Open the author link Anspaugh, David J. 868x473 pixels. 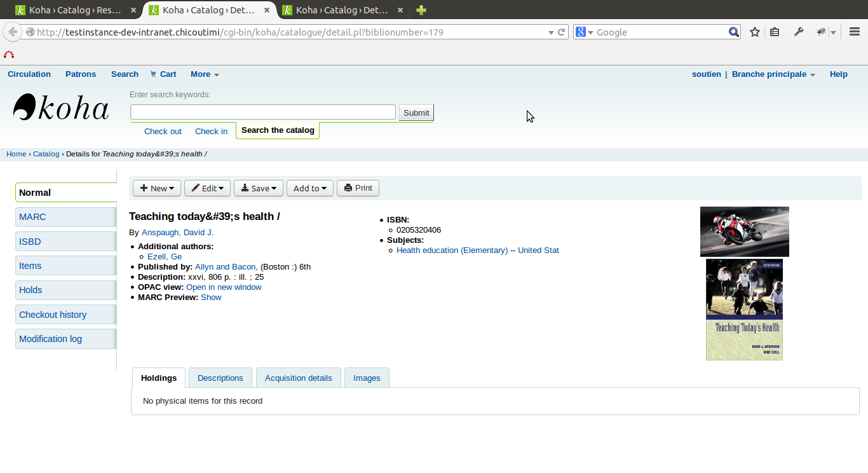tap(177, 233)
